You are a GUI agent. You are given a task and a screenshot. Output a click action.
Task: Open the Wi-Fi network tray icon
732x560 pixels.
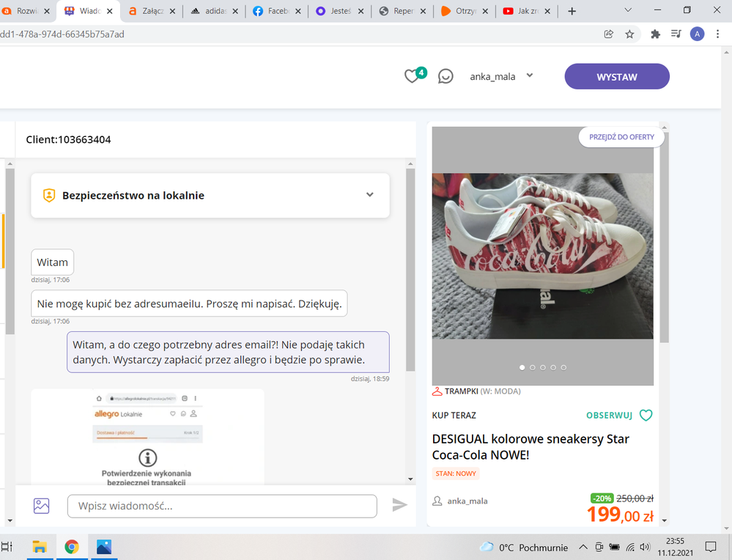(630, 547)
